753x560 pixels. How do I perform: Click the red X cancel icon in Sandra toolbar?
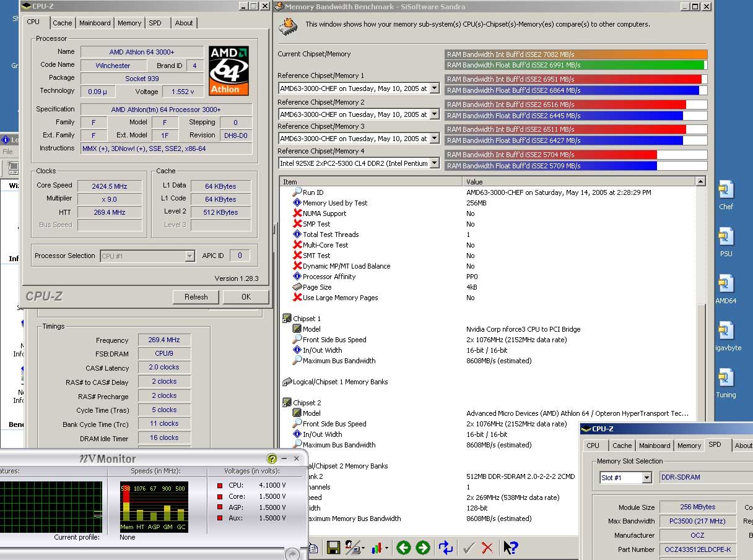tap(487, 548)
